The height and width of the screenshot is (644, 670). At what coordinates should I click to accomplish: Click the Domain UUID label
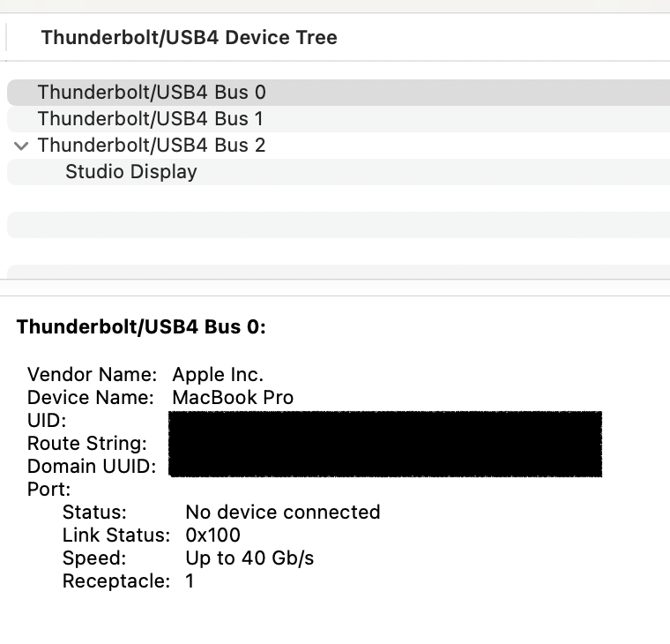(92, 467)
